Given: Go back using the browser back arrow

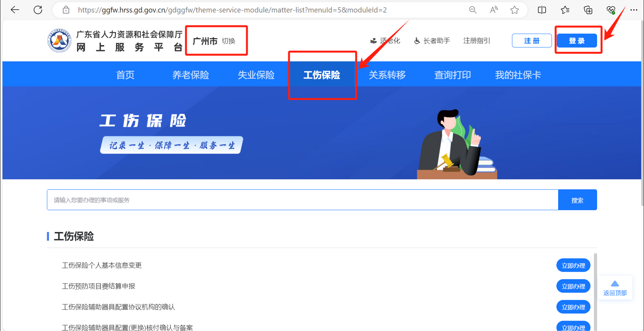Looking at the screenshot, I should 15,10.
